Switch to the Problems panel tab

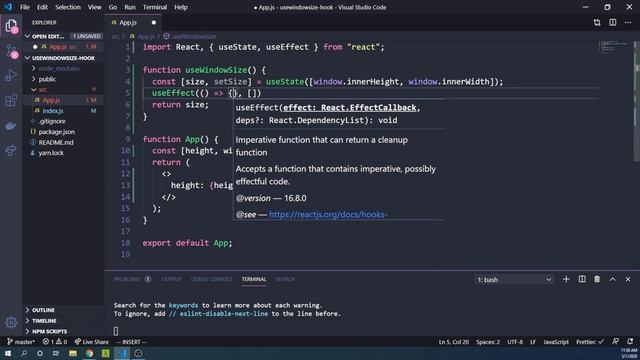tap(127, 279)
